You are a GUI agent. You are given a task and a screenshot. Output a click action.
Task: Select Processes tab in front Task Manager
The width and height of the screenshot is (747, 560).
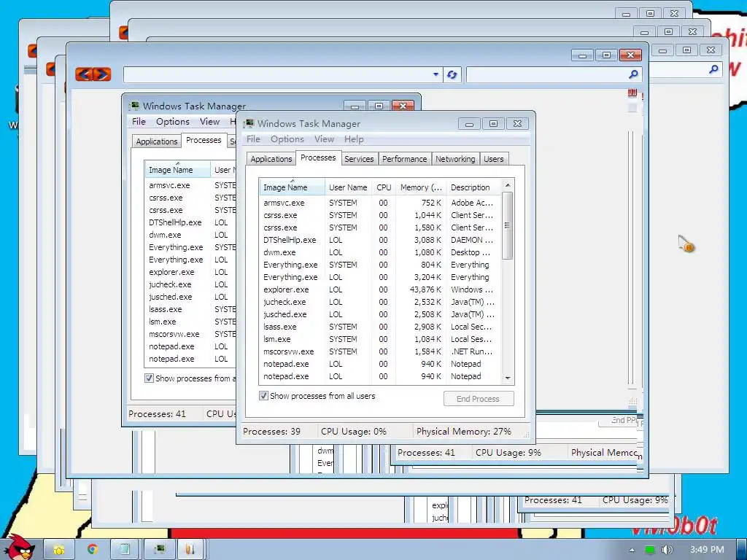(x=318, y=157)
